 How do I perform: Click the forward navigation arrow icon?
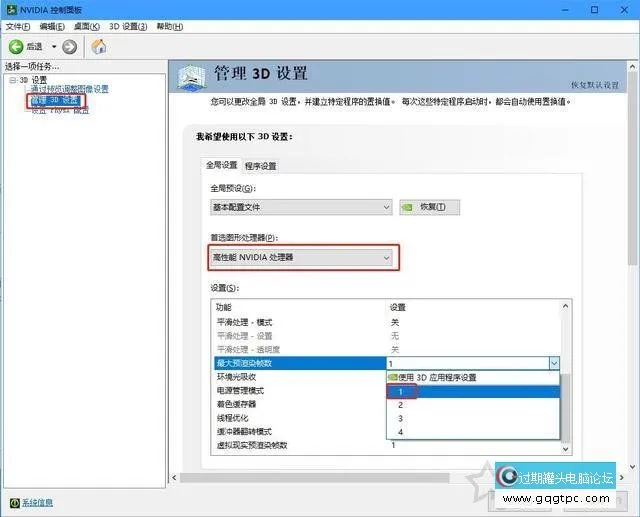69,47
